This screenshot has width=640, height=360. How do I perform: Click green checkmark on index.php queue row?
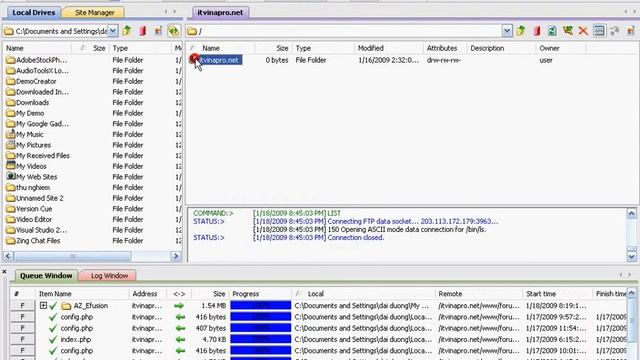(x=53, y=339)
